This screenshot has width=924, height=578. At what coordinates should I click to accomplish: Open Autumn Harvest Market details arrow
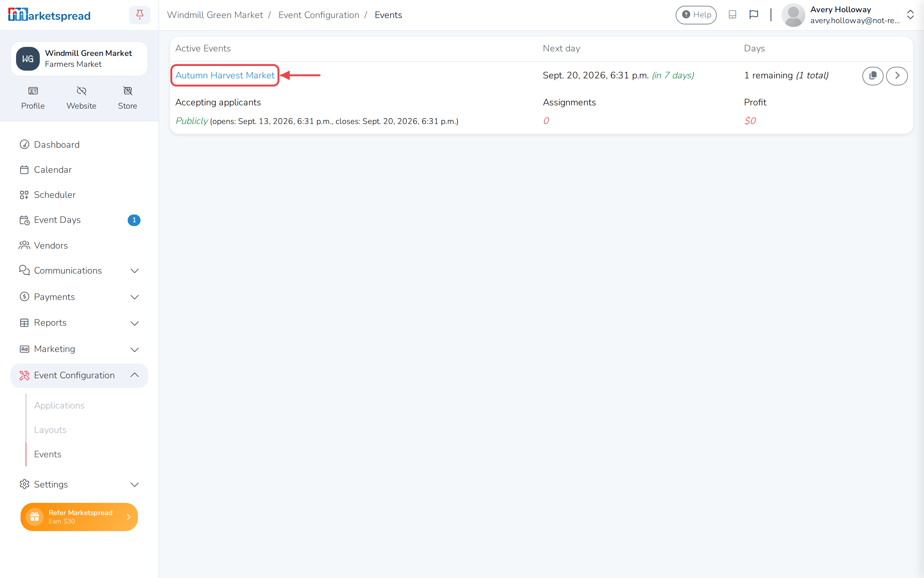click(x=897, y=76)
